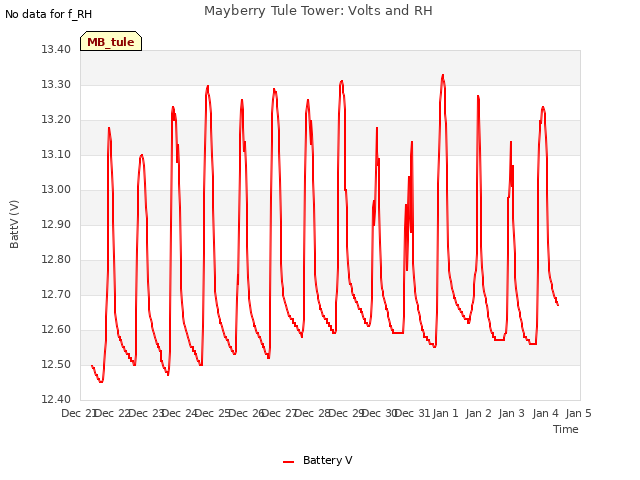Click the 12.70 y-axis tick label

coord(56,294)
